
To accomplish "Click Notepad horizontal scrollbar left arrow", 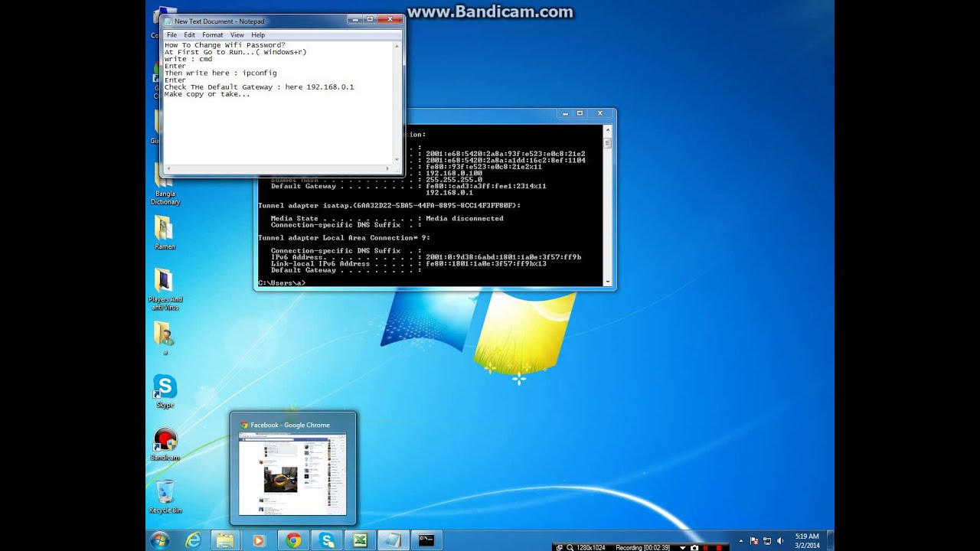I will coord(168,168).
